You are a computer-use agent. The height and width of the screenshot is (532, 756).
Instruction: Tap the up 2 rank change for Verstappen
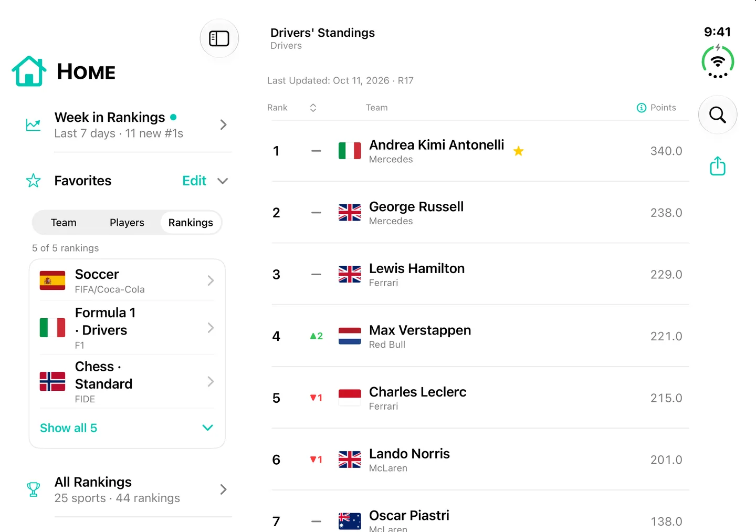point(316,336)
